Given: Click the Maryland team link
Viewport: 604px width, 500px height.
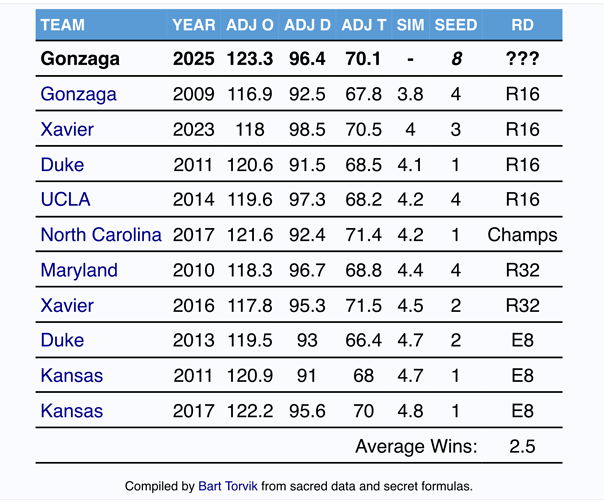Looking at the screenshot, I should pyautogui.click(x=79, y=270).
